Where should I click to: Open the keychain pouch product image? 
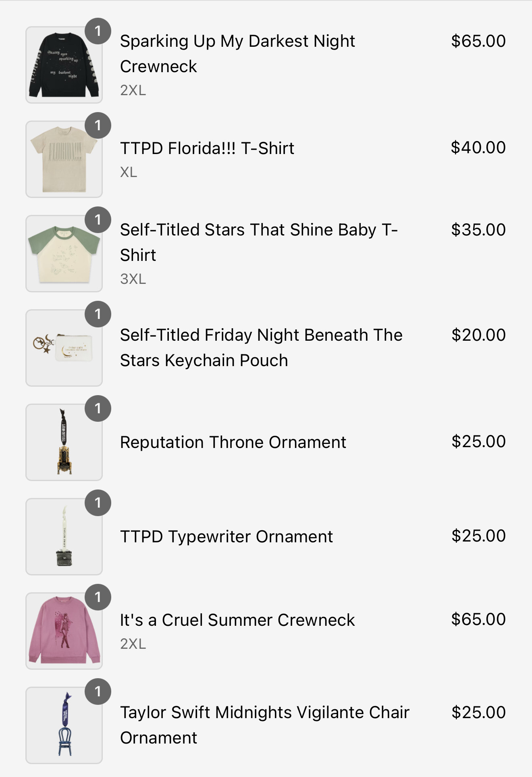point(64,348)
